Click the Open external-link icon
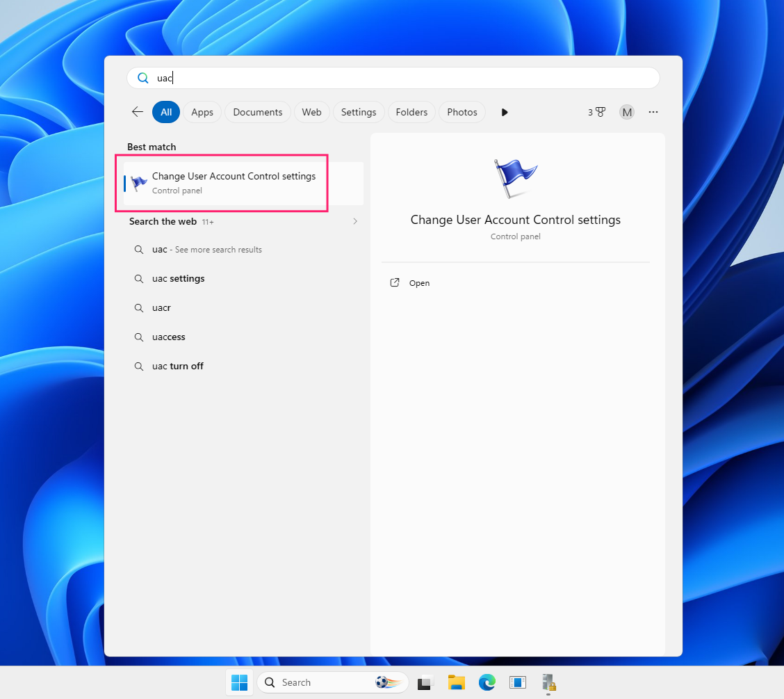Image resolution: width=784 pixels, height=699 pixels. pyautogui.click(x=395, y=282)
